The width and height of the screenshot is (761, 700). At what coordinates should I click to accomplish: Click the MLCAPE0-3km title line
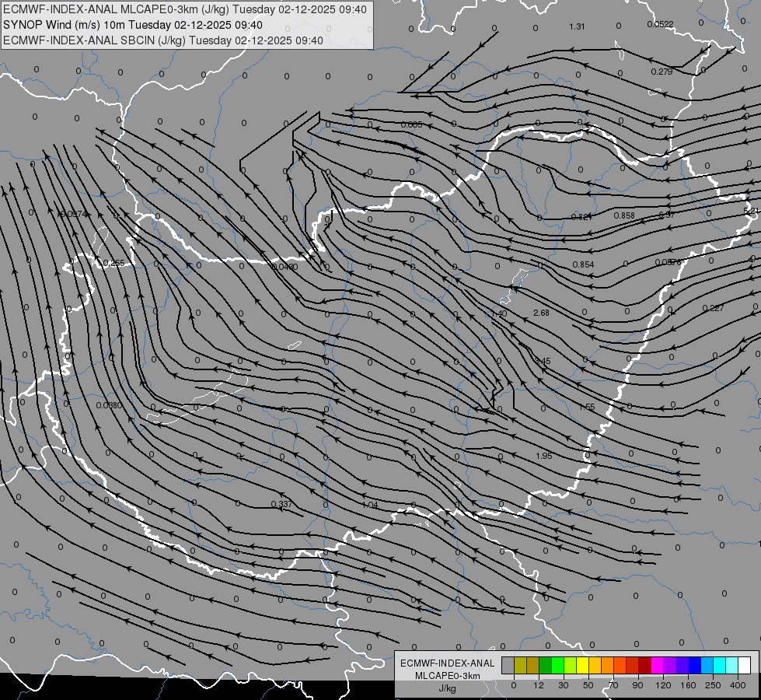(x=185, y=9)
